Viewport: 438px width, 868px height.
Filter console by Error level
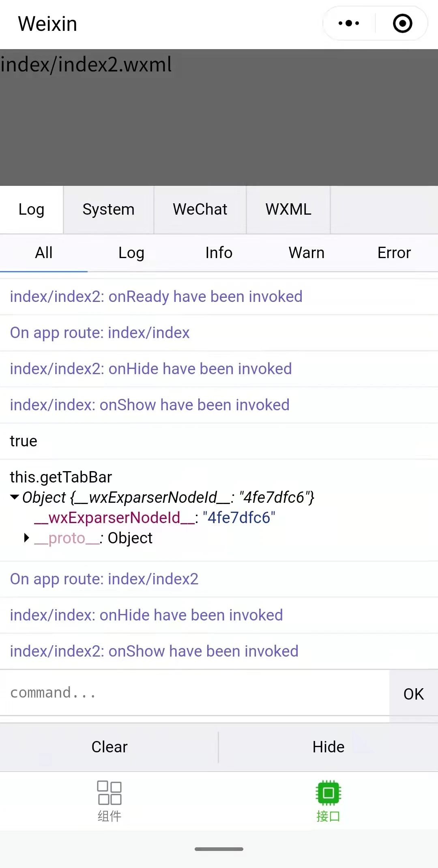pos(394,253)
